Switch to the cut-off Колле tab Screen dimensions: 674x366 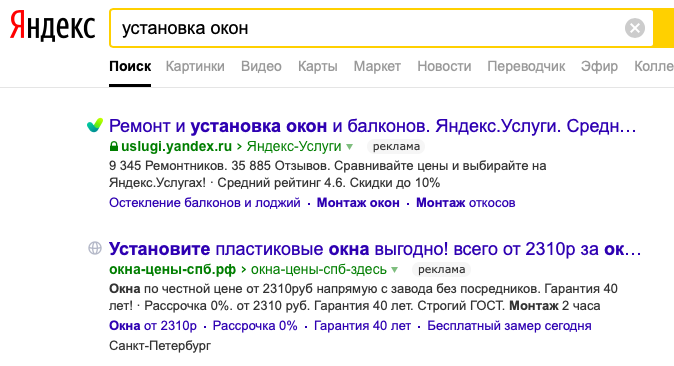[654, 67]
